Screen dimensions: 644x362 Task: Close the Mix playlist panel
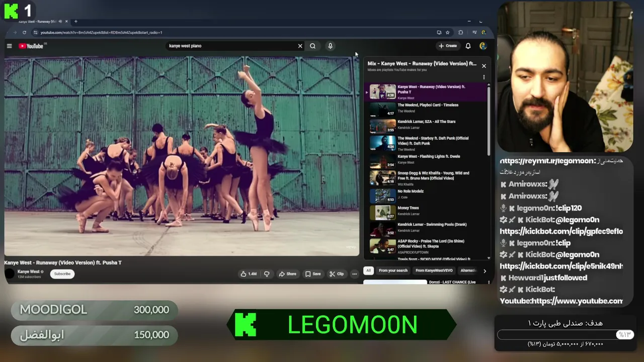click(x=484, y=66)
